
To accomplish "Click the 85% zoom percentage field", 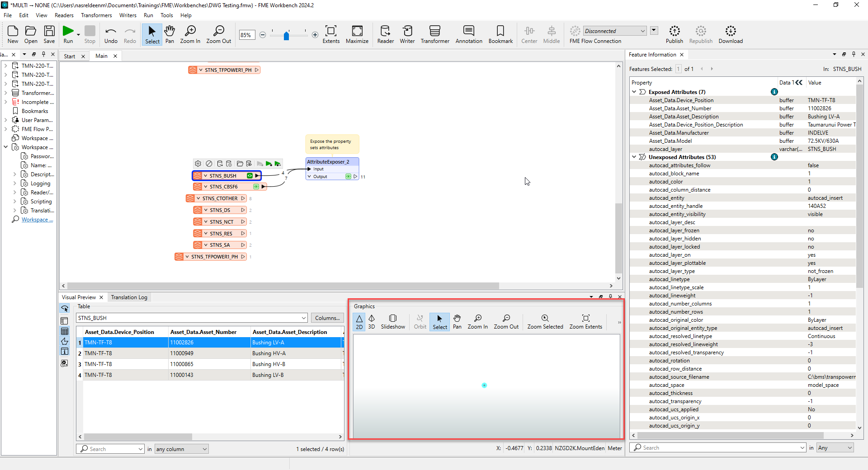I will [x=247, y=35].
